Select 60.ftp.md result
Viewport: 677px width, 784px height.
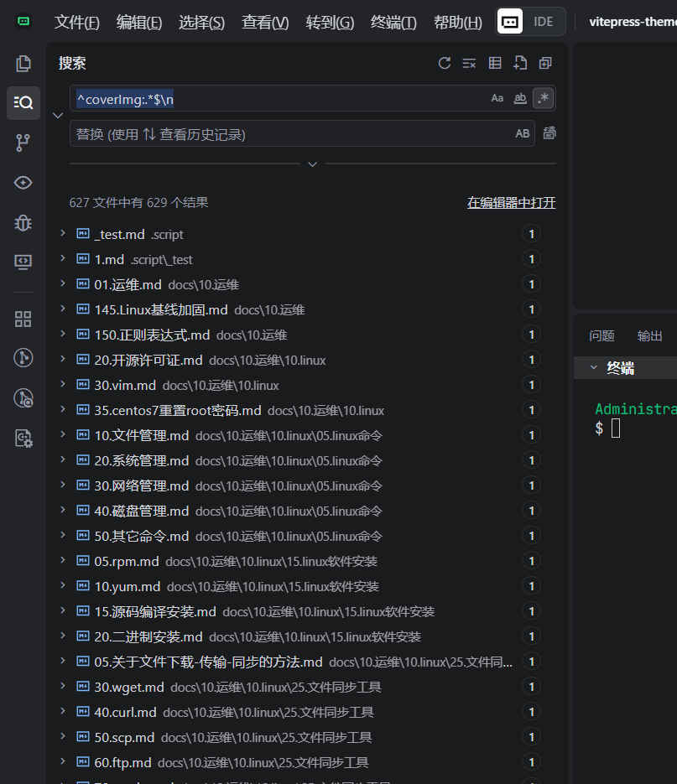pos(300,762)
